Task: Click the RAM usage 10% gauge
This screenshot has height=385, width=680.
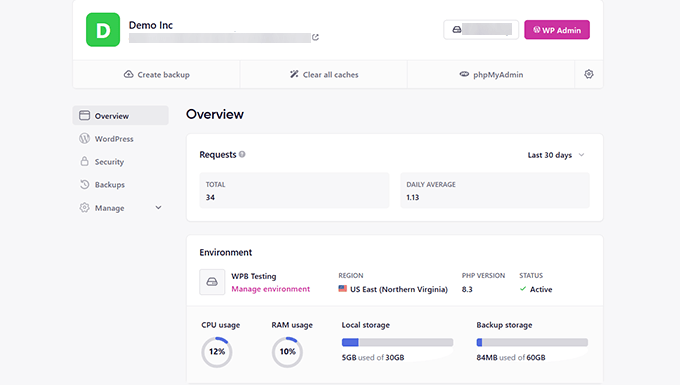Action: [287, 352]
